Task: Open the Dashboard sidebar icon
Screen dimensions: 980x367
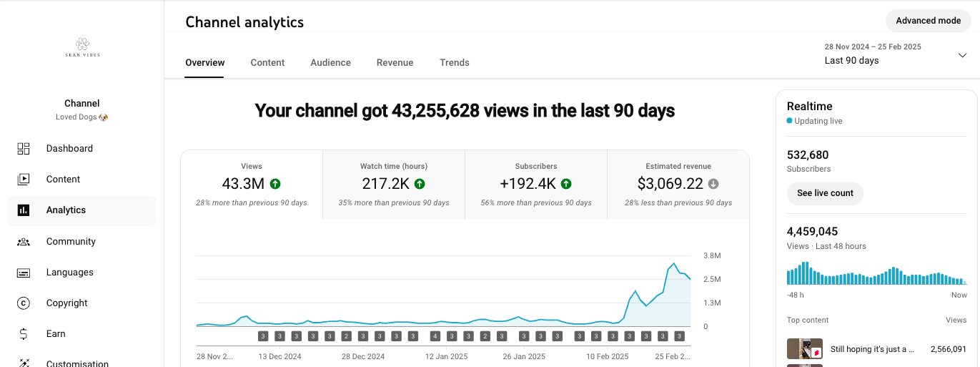Action: point(24,149)
